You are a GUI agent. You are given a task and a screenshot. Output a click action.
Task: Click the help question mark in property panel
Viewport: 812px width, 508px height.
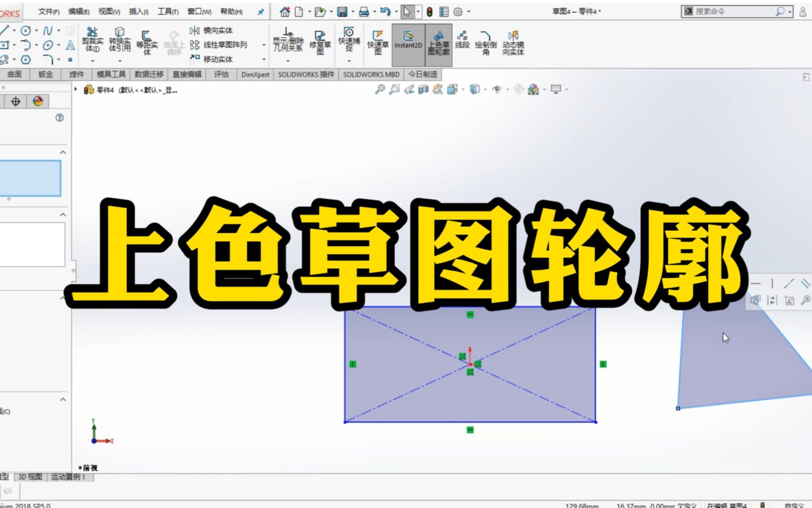tap(59, 117)
